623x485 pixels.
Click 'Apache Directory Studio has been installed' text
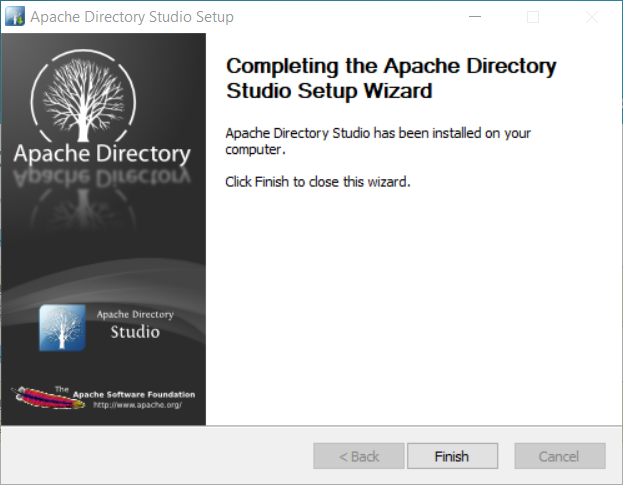click(378, 141)
